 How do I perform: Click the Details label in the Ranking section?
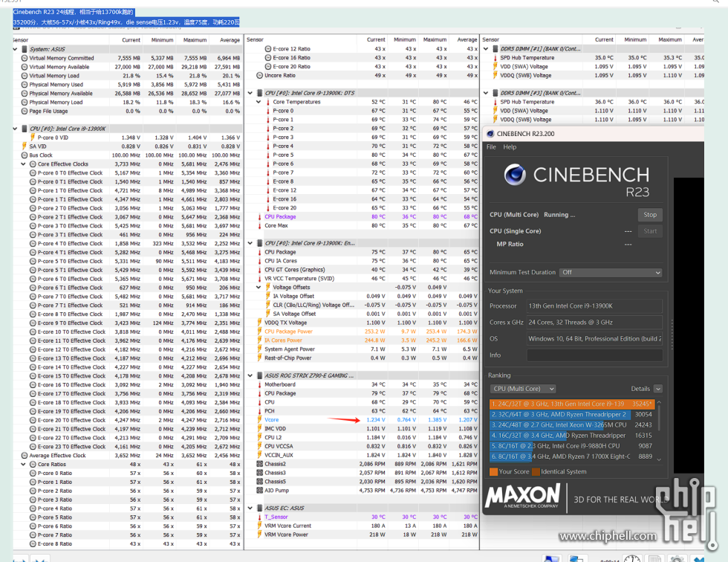(x=640, y=389)
